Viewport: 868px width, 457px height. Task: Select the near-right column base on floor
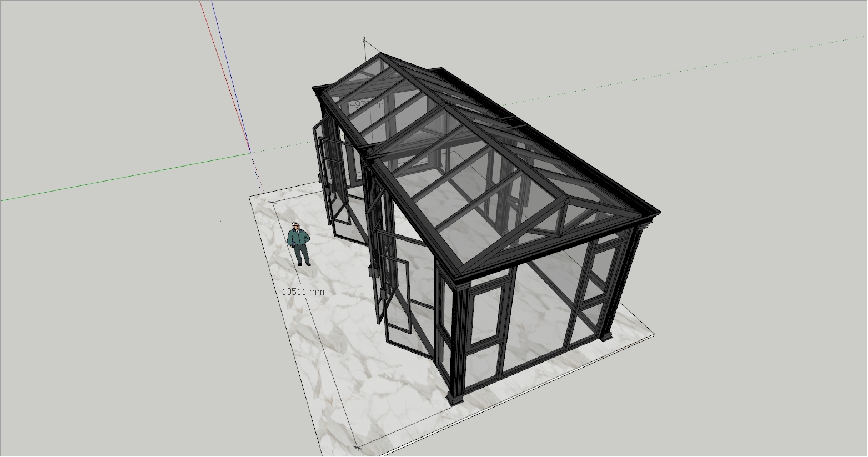pyautogui.click(x=455, y=398)
